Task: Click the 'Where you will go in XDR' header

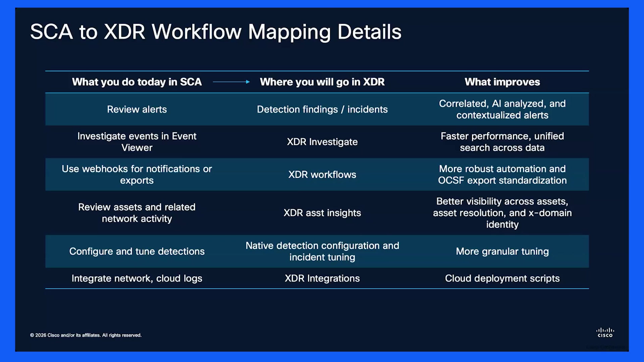Action: point(322,82)
